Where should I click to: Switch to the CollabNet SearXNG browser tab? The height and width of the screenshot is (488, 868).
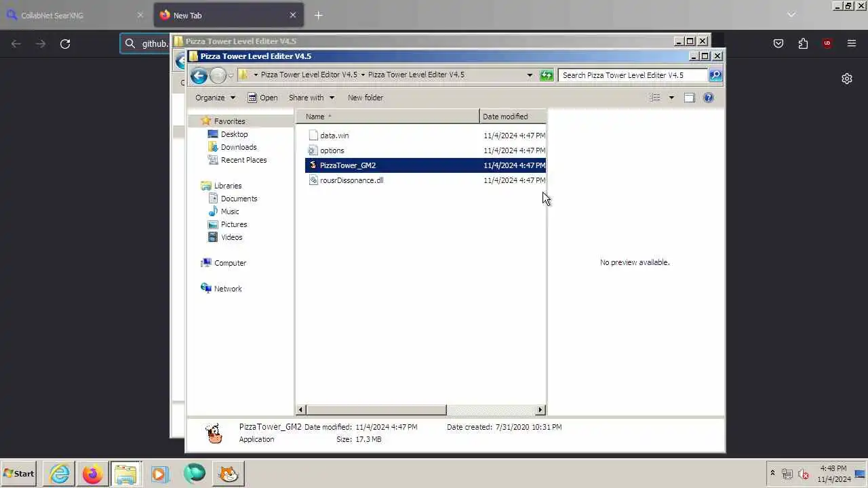coord(76,15)
